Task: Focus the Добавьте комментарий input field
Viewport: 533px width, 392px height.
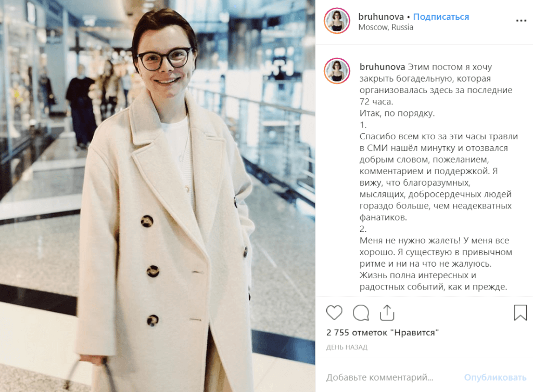Action: (391, 377)
